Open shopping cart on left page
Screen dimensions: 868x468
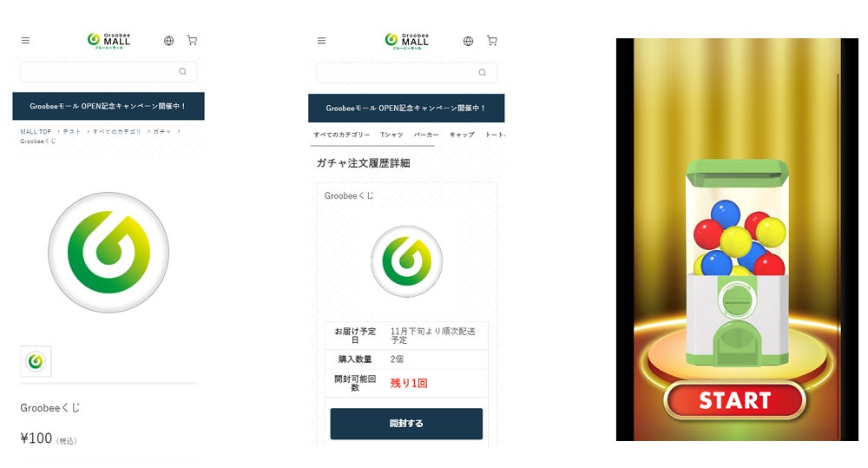[192, 40]
